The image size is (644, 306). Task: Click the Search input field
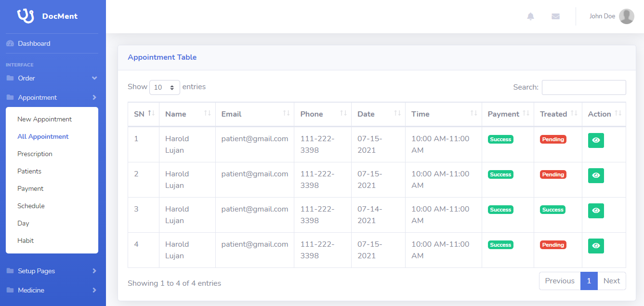[583, 87]
